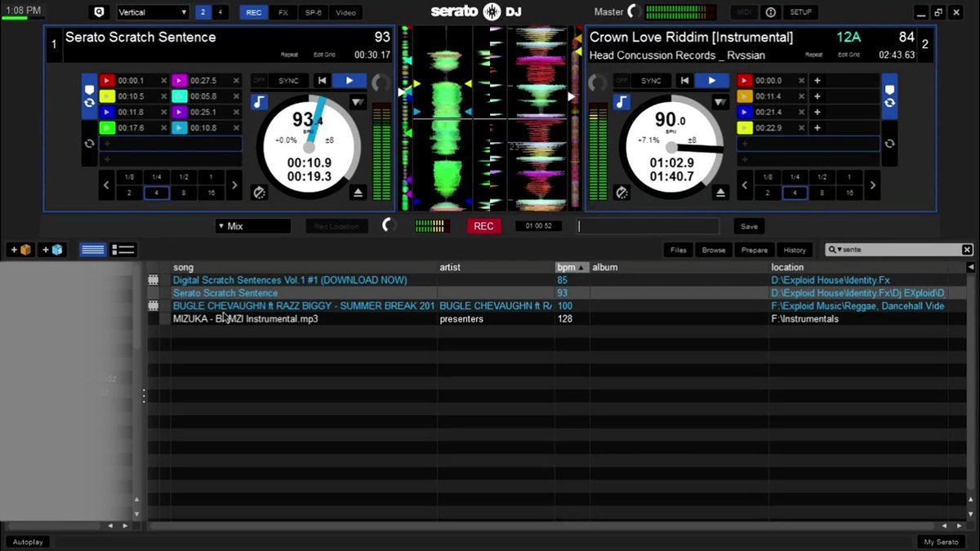Viewport: 980px width, 551px height.
Task: Enable SYNC on deck 2
Action: tap(651, 81)
